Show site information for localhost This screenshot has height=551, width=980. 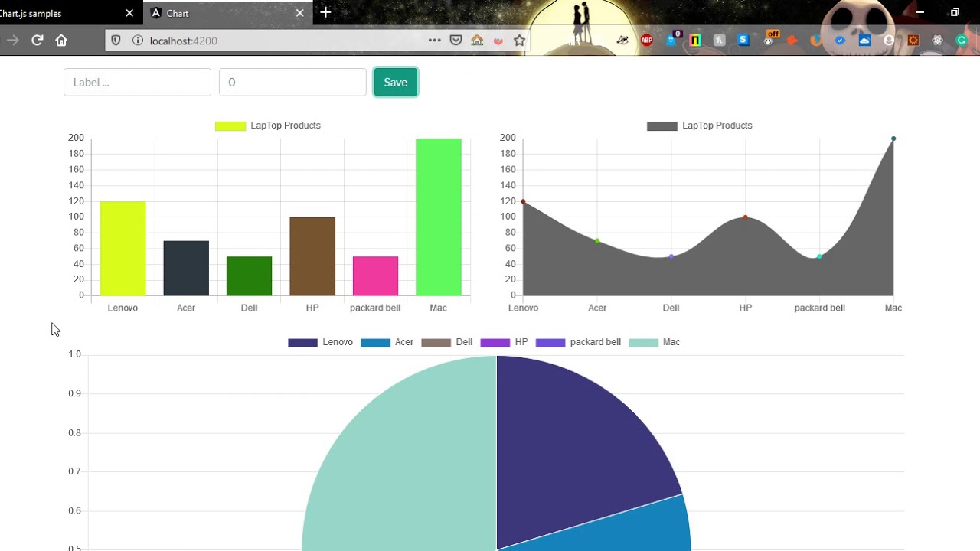click(x=138, y=41)
